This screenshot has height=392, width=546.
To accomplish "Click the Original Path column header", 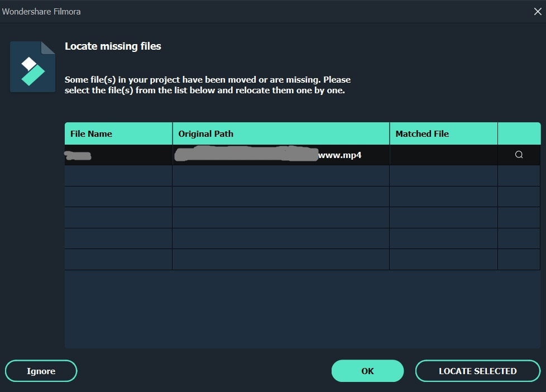I will click(x=281, y=134).
